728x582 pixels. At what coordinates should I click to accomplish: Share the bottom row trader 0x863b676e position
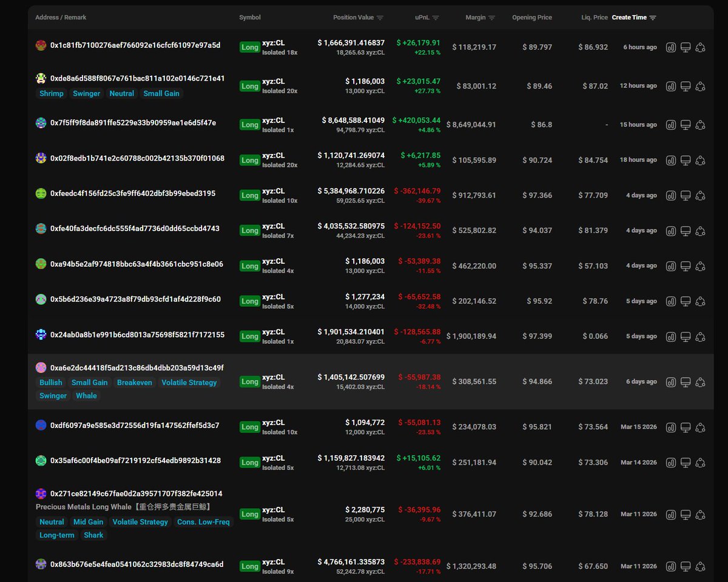701,566
